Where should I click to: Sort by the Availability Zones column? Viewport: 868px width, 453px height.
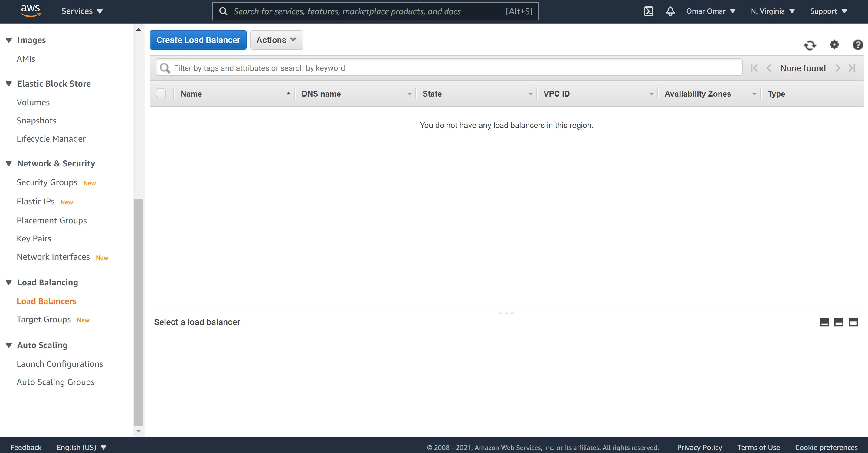point(710,94)
